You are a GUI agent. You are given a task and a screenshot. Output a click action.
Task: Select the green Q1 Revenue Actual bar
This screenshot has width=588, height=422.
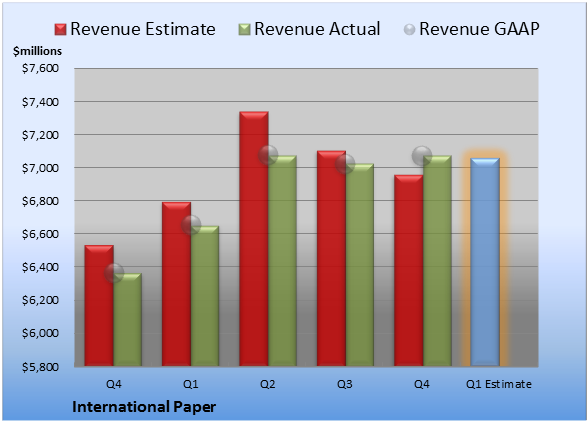205,296
